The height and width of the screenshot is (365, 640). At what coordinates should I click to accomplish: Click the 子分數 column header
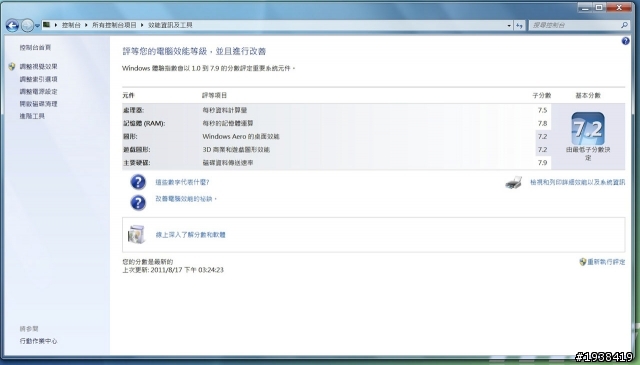click(x=542, y=96)
